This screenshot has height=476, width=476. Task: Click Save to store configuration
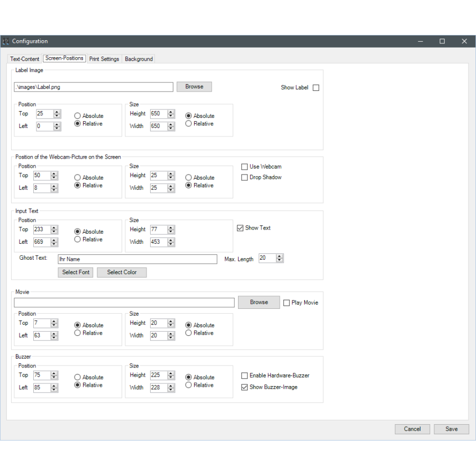click(x=451, y=429)
